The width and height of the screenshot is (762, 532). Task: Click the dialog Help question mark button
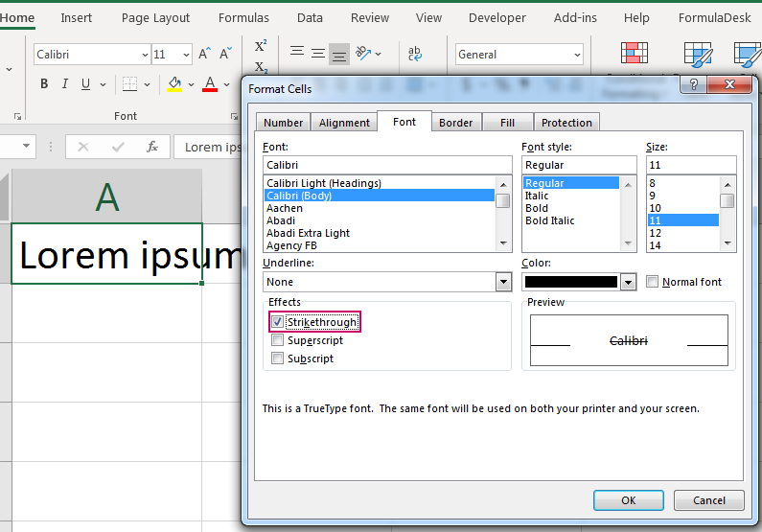pos(694,84)
